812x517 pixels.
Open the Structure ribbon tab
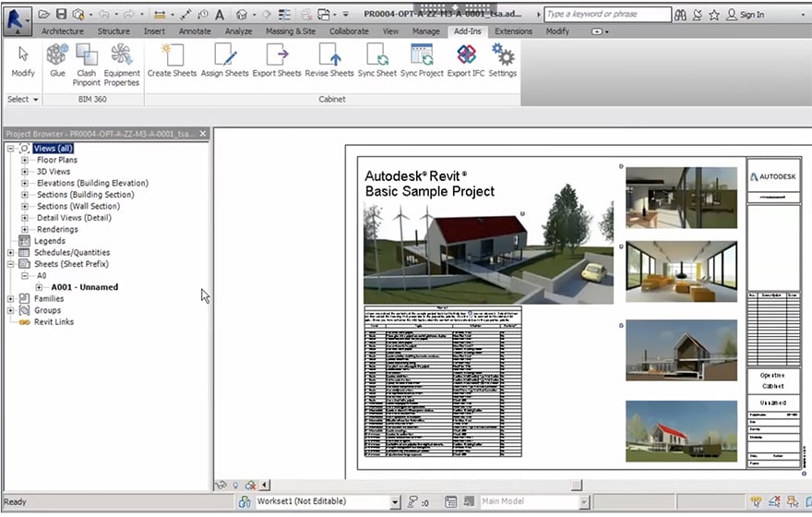point(113,31)
